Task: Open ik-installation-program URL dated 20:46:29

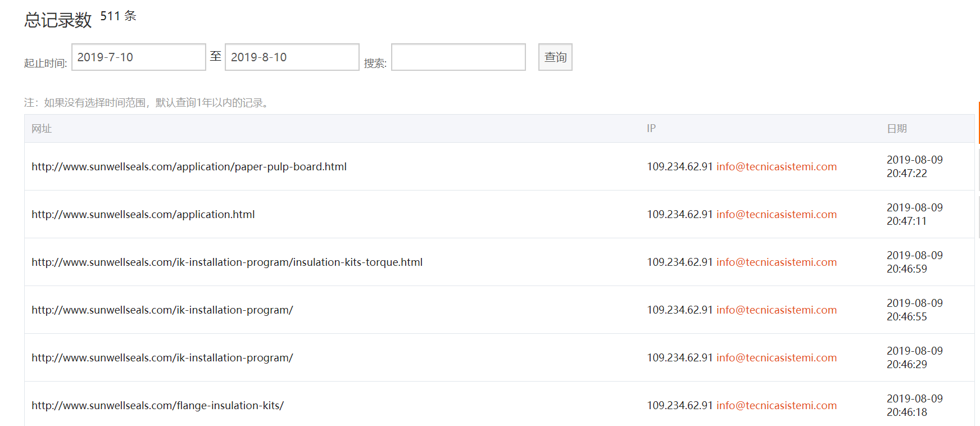Action: [x=162, y=358]
